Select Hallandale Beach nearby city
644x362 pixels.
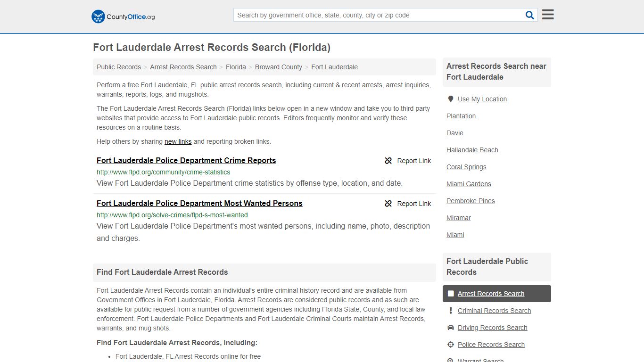pyautogui.click(x=472, y=150)
